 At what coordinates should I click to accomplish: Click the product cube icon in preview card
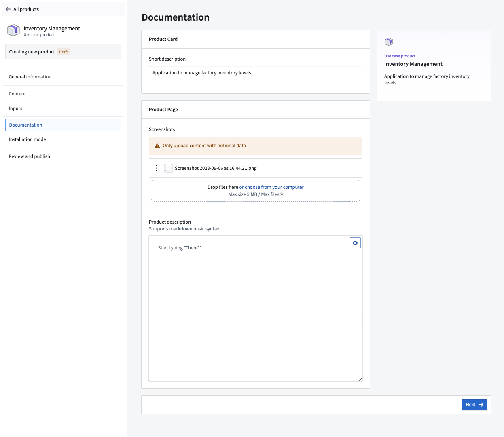point(389,42)
